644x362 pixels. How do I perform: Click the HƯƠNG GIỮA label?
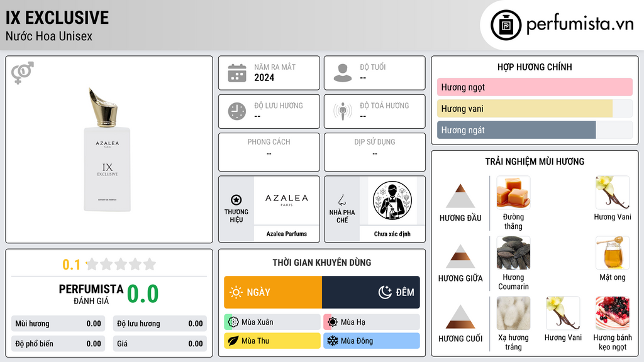coord(460,278)
